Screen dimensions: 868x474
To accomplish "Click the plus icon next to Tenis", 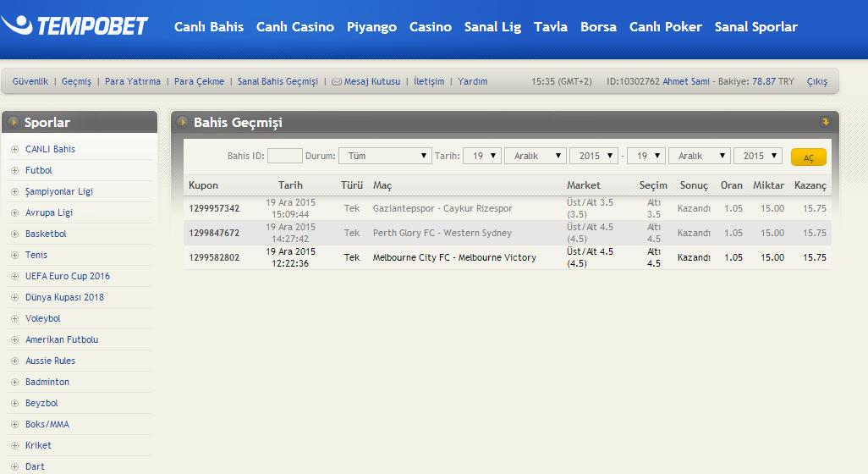I will pyautogui.click(x=14, y=255).
